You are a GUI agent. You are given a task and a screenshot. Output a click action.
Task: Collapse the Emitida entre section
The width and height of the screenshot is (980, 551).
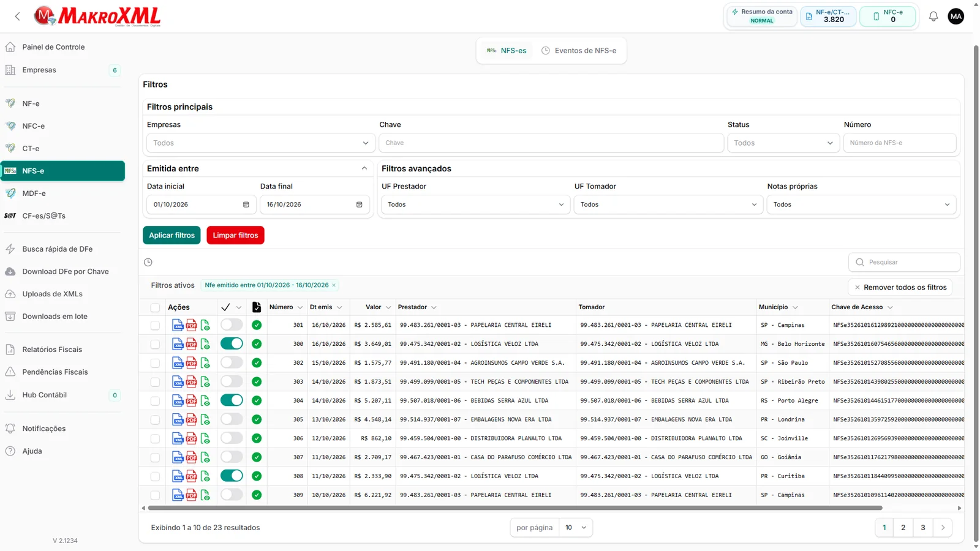(364, 168)
